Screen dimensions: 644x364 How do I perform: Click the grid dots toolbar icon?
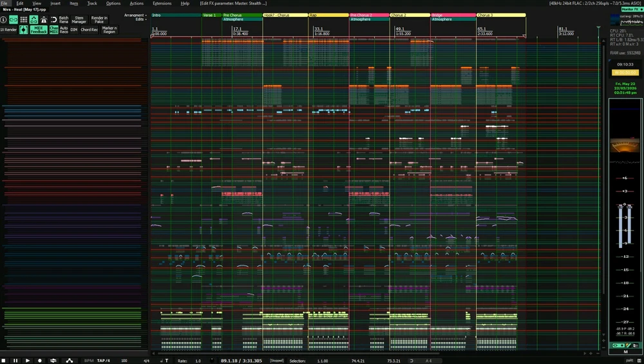(x=23, y=19)
